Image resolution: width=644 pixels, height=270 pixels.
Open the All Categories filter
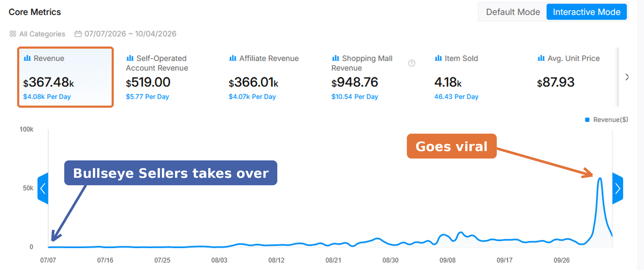(37, 34)
